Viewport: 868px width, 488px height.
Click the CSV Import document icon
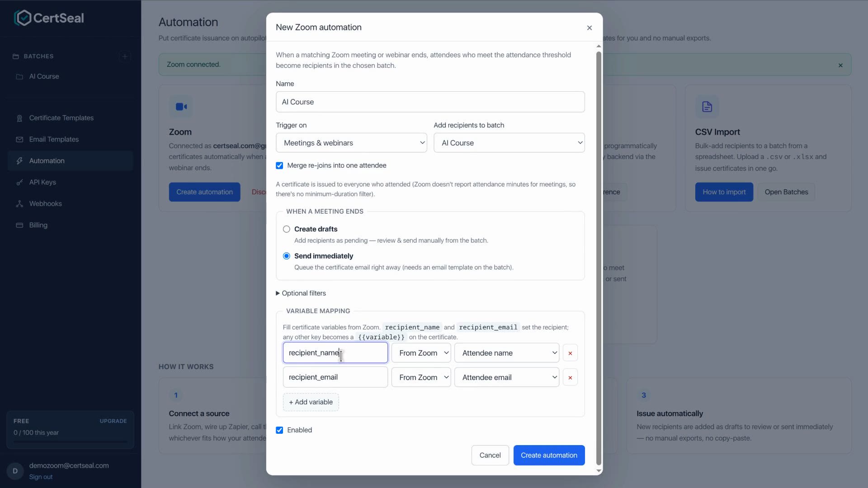tap(707, 107)
